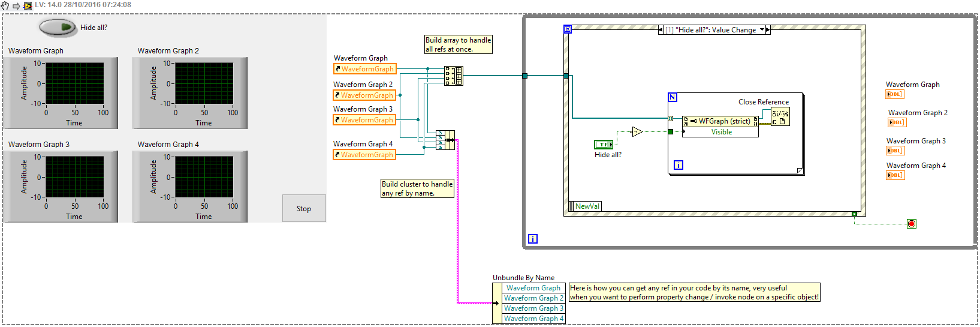
Task: Click the Build Array node
Action: point(453,76)
